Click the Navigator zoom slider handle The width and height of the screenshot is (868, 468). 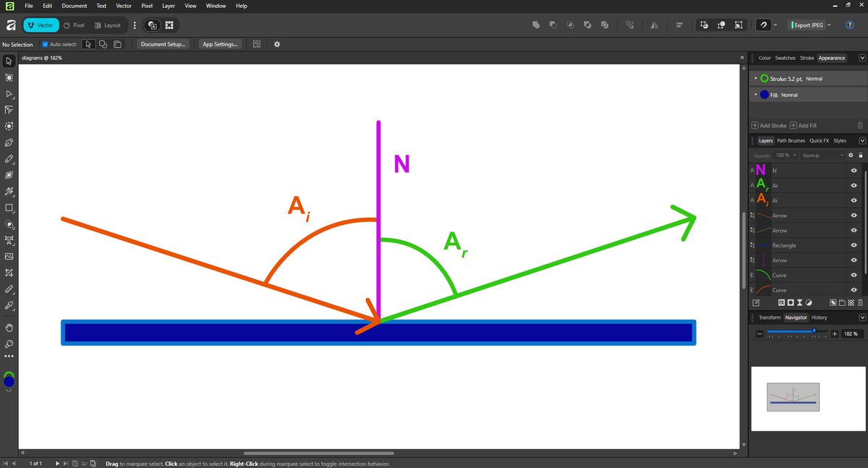(814, 331)
